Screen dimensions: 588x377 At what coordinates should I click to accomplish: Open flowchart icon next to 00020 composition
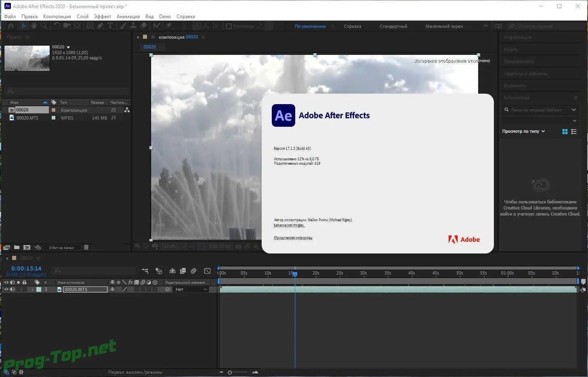tap(127, 110)
